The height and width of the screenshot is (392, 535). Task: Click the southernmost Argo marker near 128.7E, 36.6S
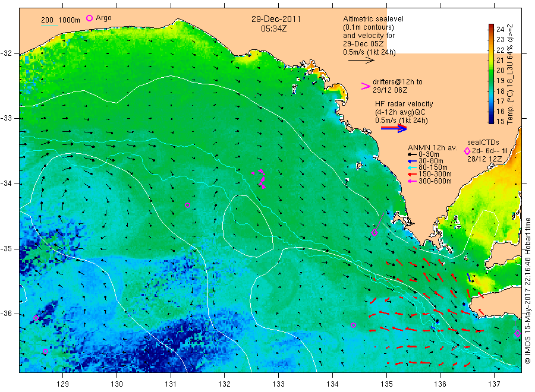(x=45, y=352)
